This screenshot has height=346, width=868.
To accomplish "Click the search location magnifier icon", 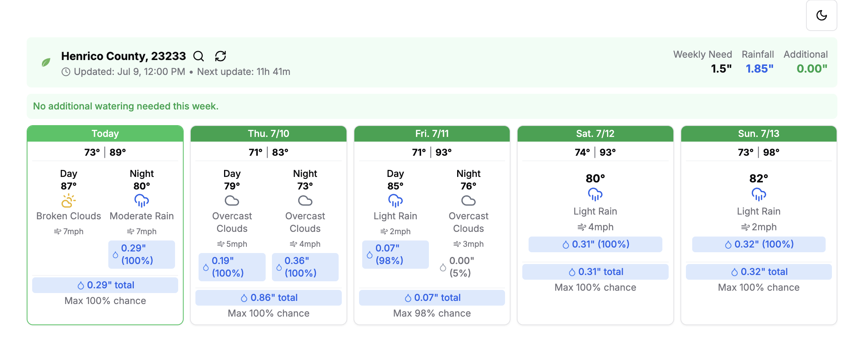I will 199,56.
